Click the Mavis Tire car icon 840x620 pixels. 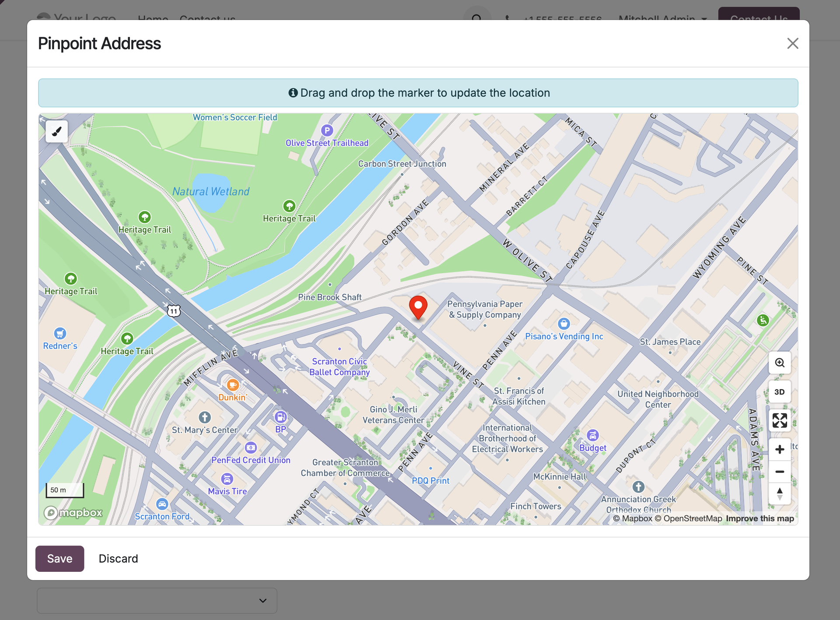pos(227,479)
